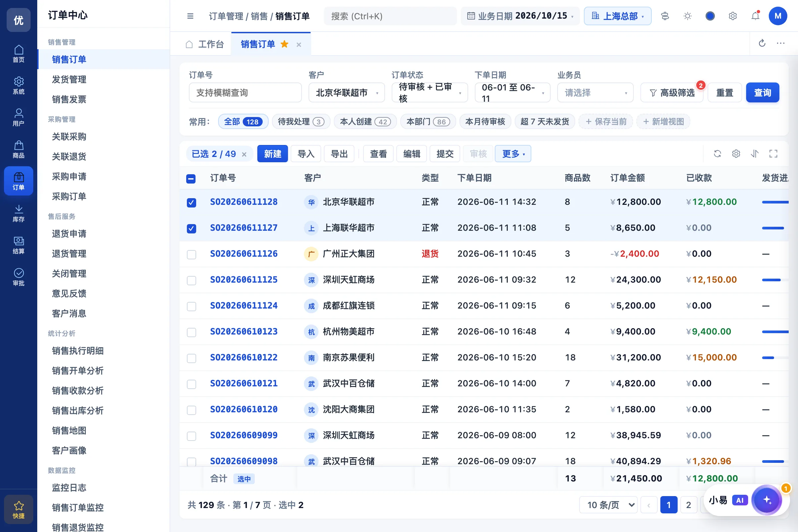Screen dimensions: 798x532
Task: Open 审批 checkmark icon in left rail
Action: (19, 277)
